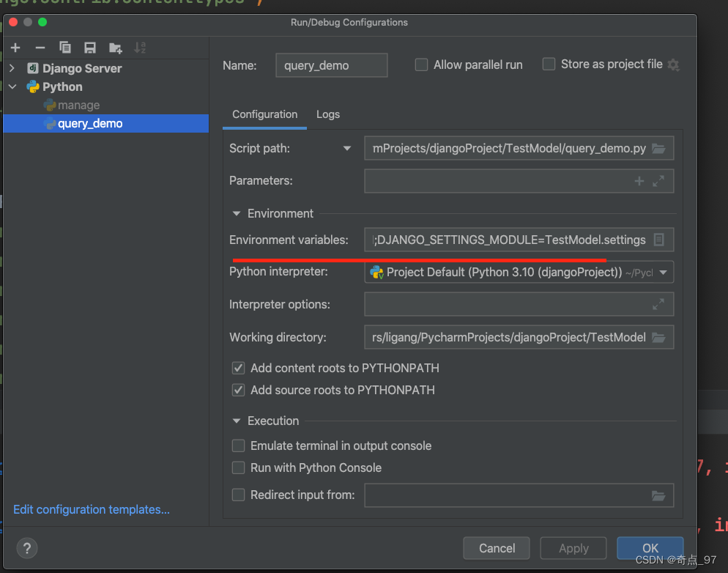Enable Run with Python Console
Image resolution: width=728 pixels, height=573 pixels.
pyautogui.click(x=238, y=467)
